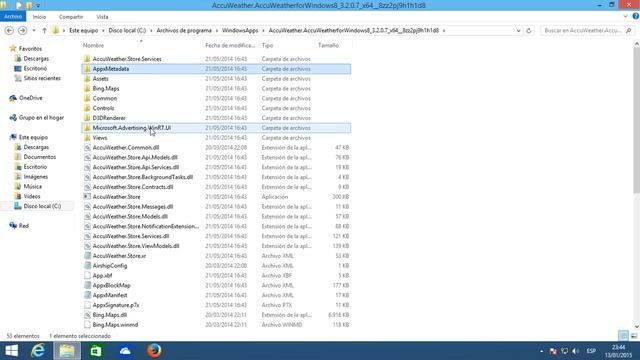Open the Vista ribbon tab
The width and height of the screenshot is (640, 360).
[102, 17]
